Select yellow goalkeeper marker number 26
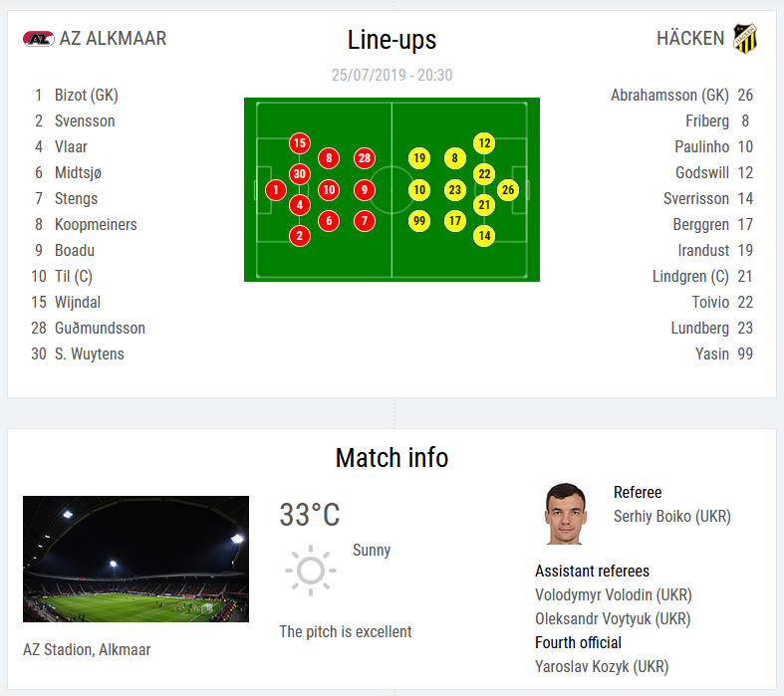784x696 pixels. (x=508, y=190)
